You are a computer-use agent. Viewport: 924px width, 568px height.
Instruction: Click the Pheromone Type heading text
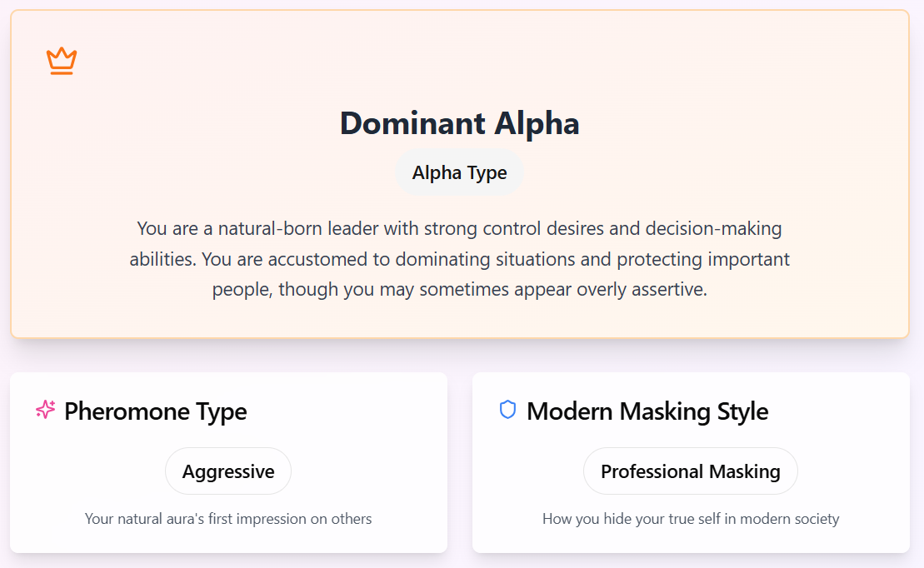pos(155,411)
